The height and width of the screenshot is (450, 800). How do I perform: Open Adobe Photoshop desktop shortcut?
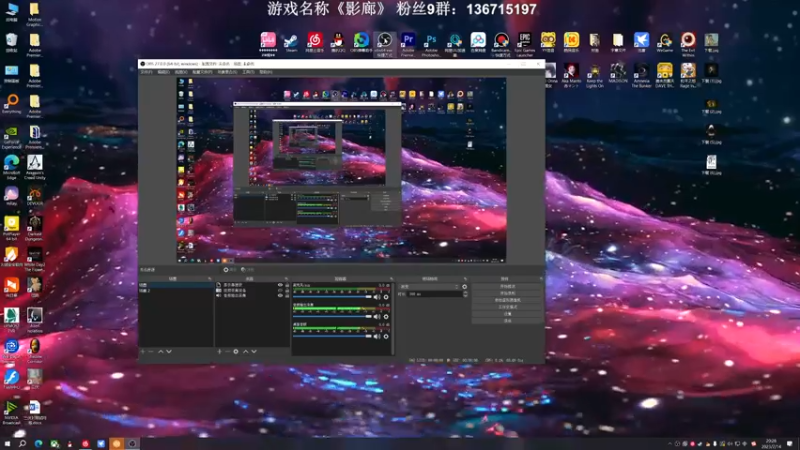[x=431, y=44]
